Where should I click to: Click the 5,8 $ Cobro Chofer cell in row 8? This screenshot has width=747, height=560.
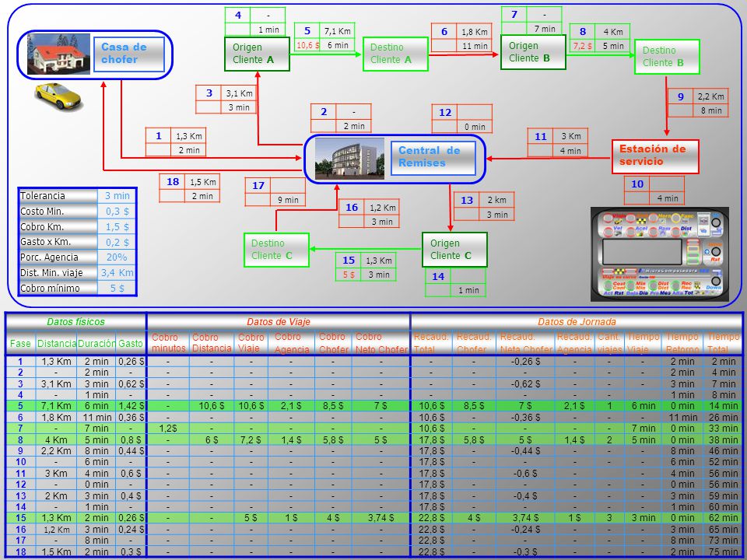point(333,440)
